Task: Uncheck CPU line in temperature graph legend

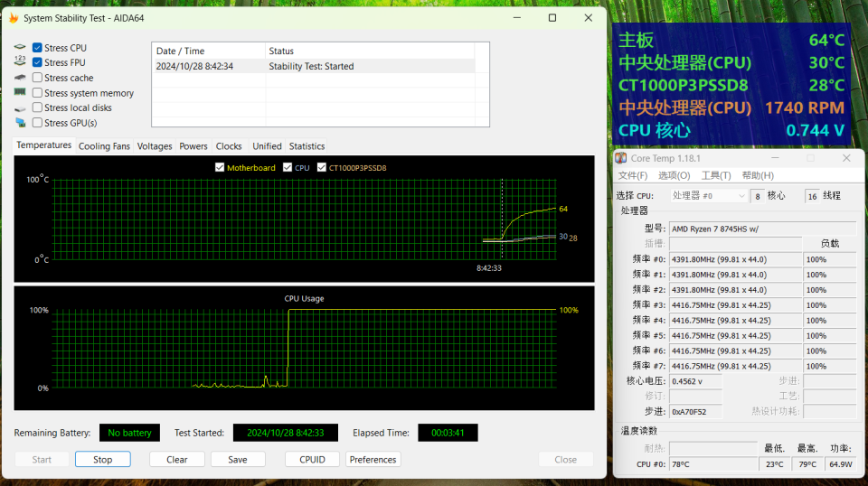Action: point(288,167)
